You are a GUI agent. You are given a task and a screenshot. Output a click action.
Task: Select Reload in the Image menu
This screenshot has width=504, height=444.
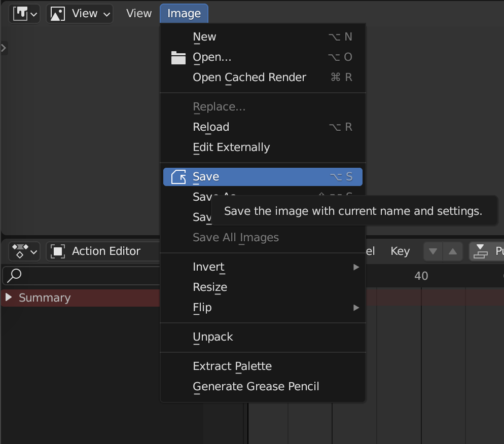[x=263, y=127]
